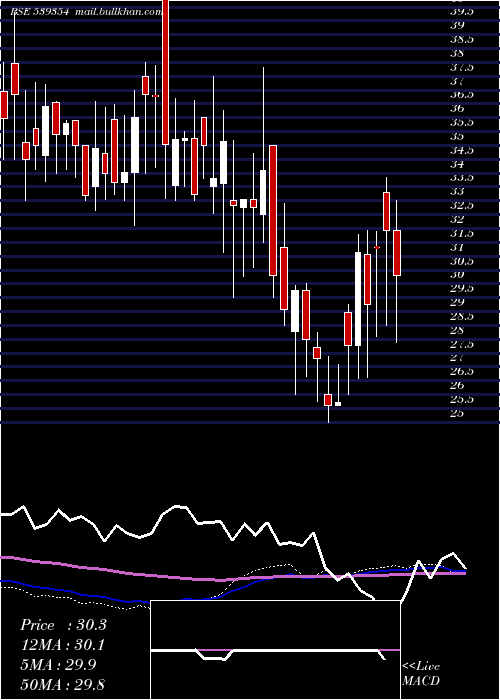Click the 29 price axis label
Screen dimensions: 500x700
456,302
